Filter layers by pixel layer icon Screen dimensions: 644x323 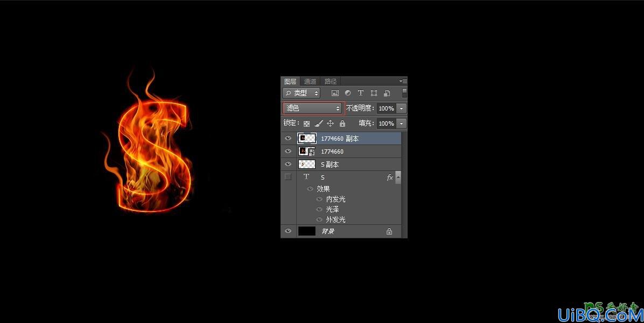click(335, 93)
